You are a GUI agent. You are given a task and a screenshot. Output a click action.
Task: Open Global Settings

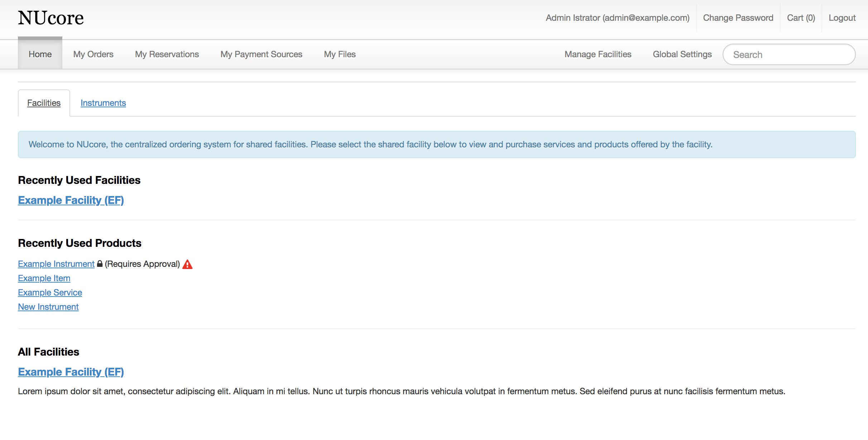[x=682, y=54]
